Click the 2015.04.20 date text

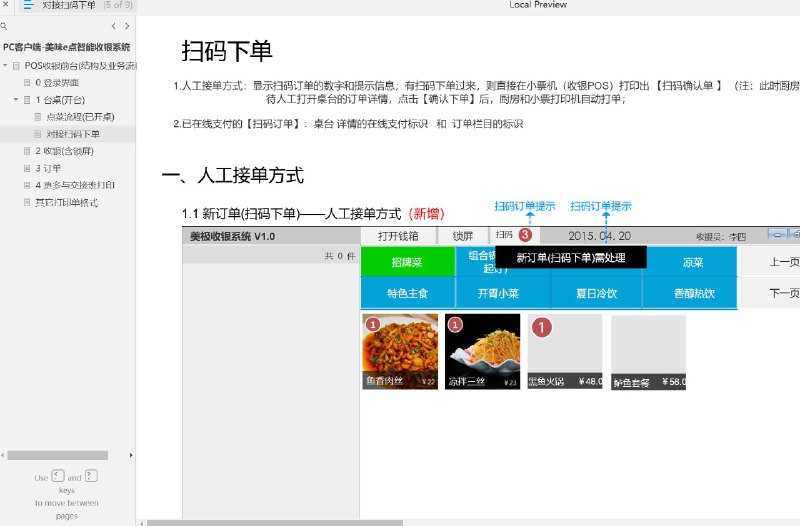pos(599,236)
